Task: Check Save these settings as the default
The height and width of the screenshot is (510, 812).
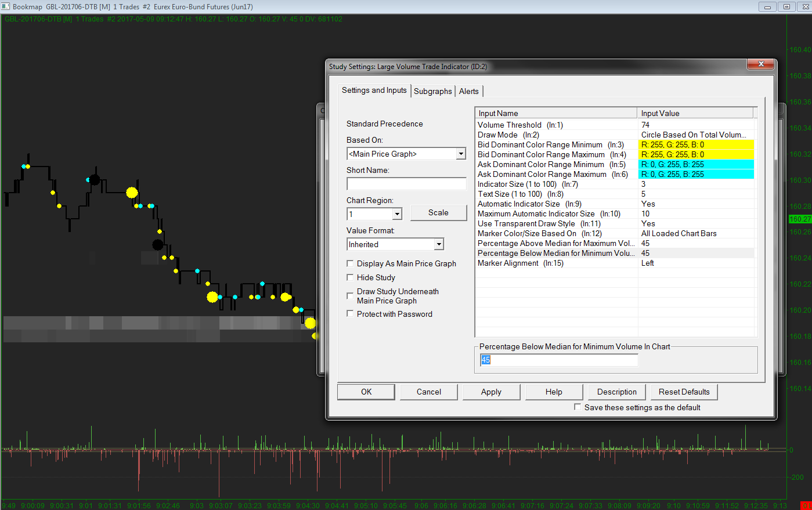Action: coord(578,407)
